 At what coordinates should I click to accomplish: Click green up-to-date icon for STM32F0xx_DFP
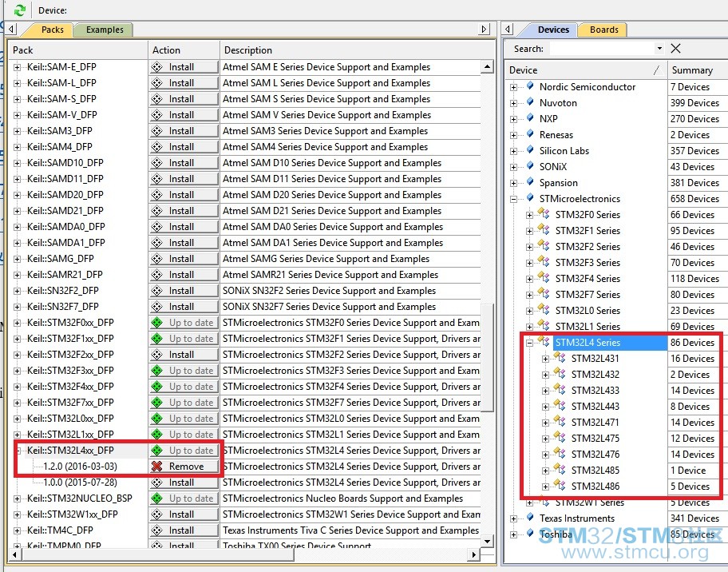157,323
